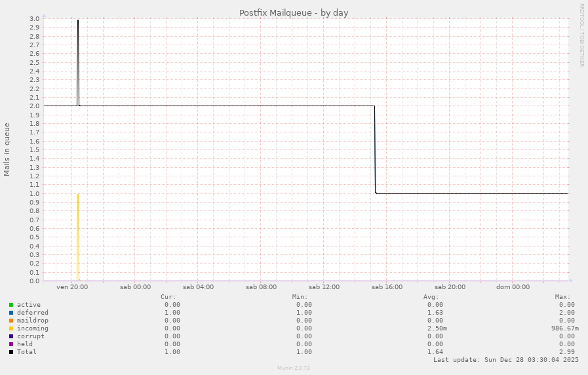Viewport: 588px width, 375px height.
Task: Click the 'sab 16:00' x-axis label
Action: pyautogui.click(x=387, y=287)
